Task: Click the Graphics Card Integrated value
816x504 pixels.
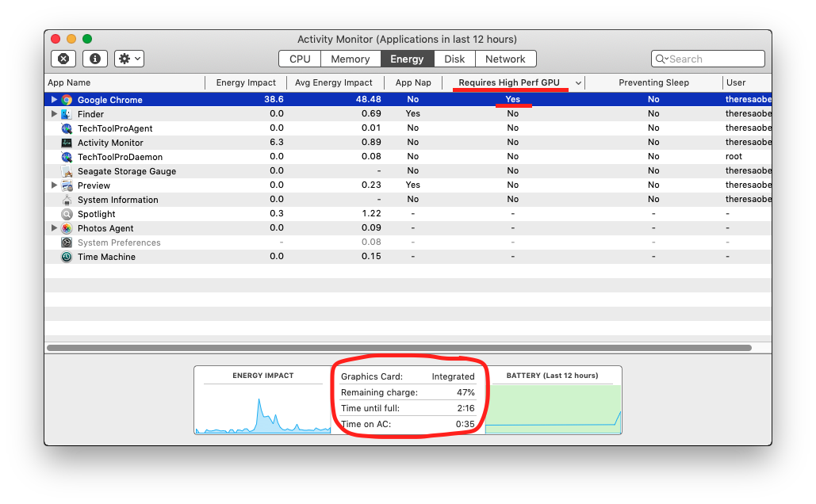Action: pos(454,376)
